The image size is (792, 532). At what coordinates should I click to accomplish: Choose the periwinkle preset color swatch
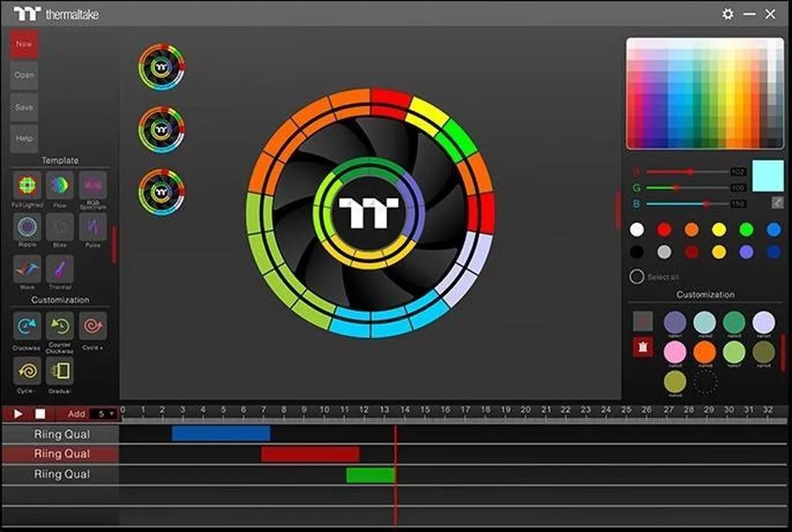746,252
